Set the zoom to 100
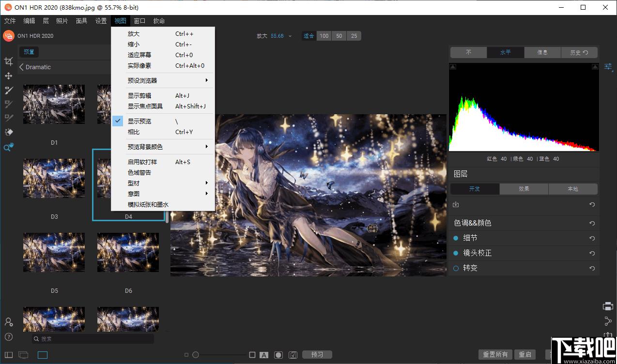This screenshot has width=617, height=364. [324, 36]
